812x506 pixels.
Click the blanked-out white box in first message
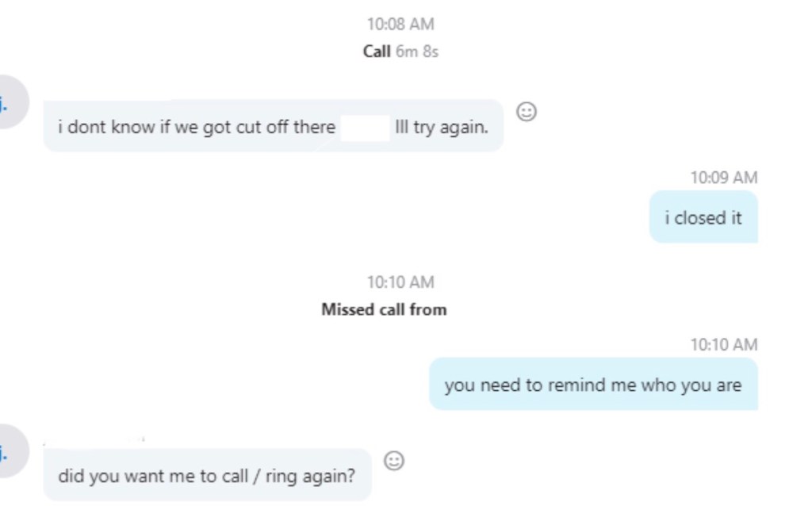point(365,127)
